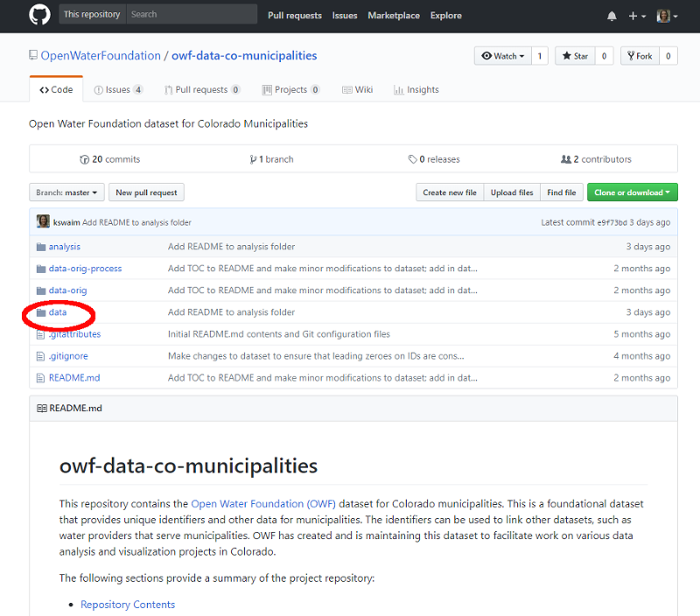
Task: Open the Marketplace page
Action: pyautogui.click(x=394, y=15)
